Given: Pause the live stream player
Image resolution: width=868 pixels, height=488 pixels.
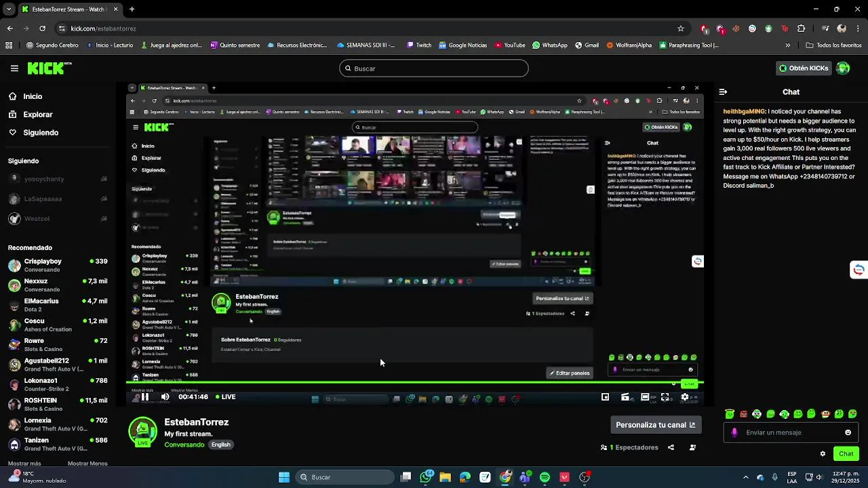Looking at the screenshot, I should point(144,397).
